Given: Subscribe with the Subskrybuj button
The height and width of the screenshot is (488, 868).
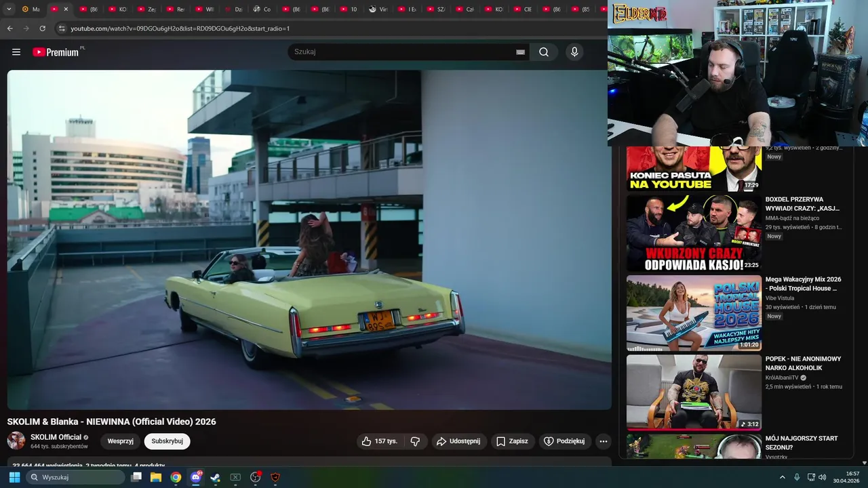Looking at the screenshot, I should click(x=167, y=441).
